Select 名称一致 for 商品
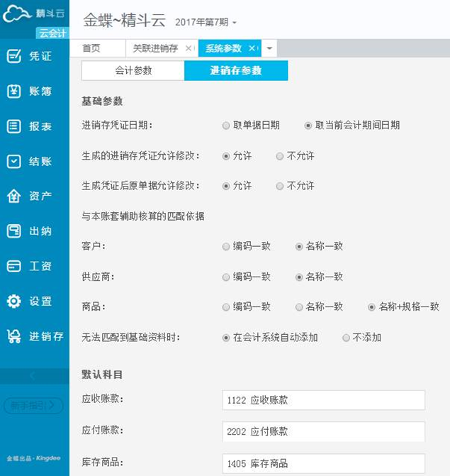 [x=299, y=307]
